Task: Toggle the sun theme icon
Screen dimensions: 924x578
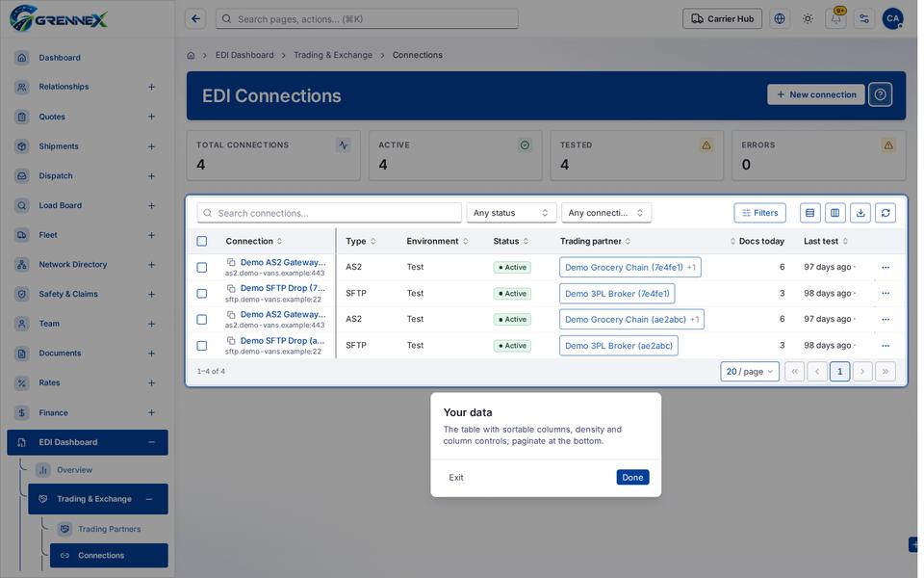Action: 808,19
